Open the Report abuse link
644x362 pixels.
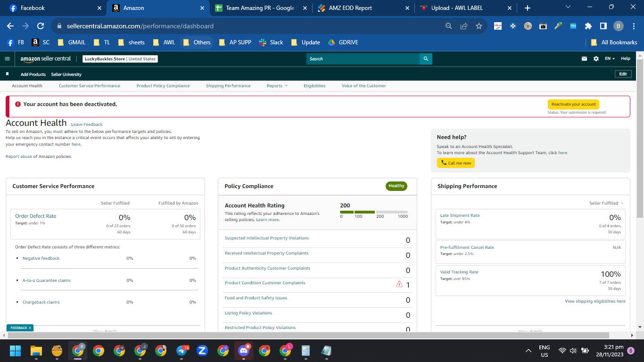pyautogui.click(x=19, y=156)
